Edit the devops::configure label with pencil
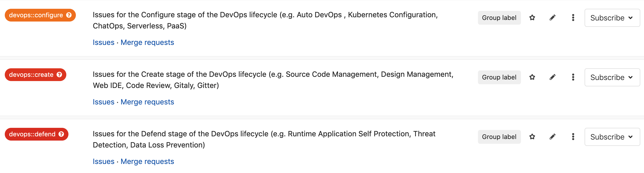This screenshot has height=173, width=644. (x=552, y=18)
